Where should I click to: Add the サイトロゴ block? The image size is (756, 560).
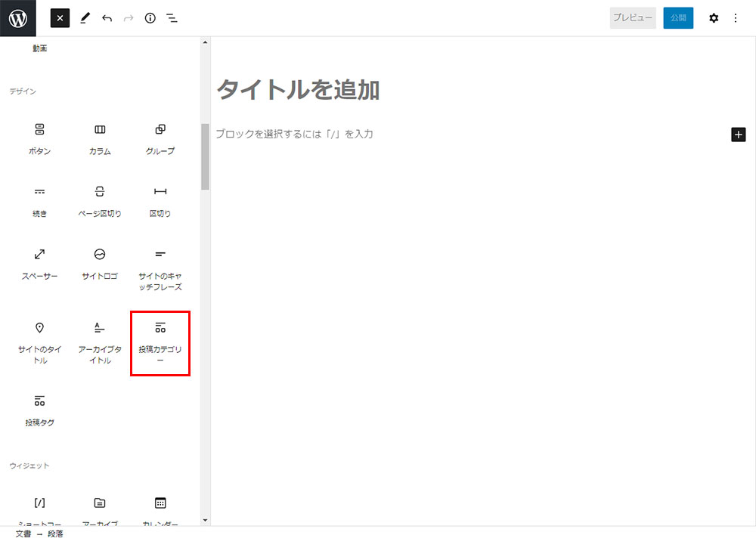100,263
